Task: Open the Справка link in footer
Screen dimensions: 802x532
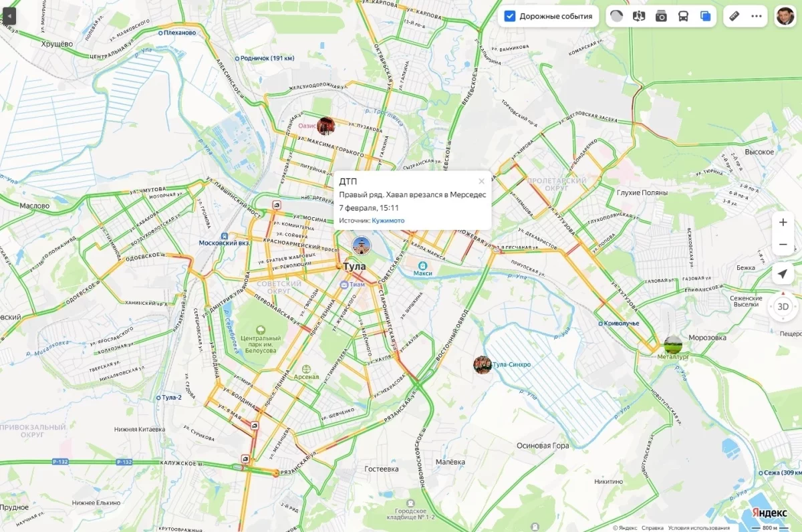Action: [652, 527]
